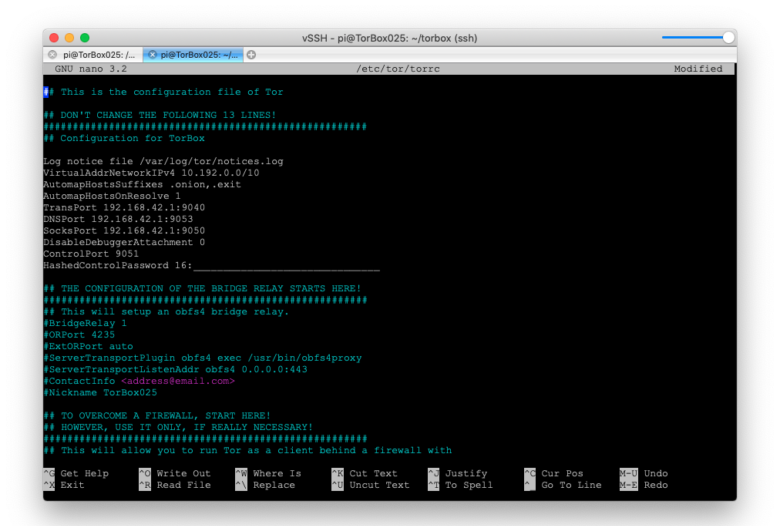Click the /etc/tor/torrc file name
The image size is (780, 526).
tap(398, 69)
